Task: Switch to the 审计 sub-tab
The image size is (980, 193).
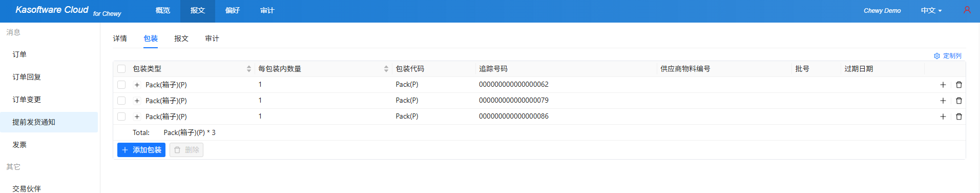Action: 212,38
